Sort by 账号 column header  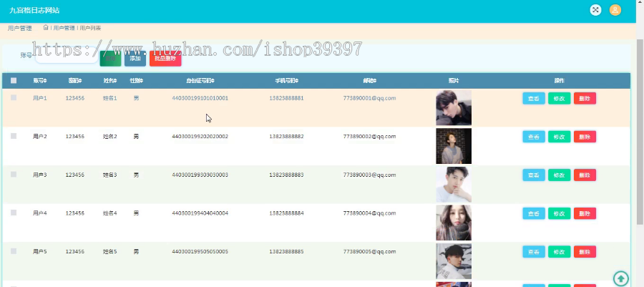[x=40, y=81]
